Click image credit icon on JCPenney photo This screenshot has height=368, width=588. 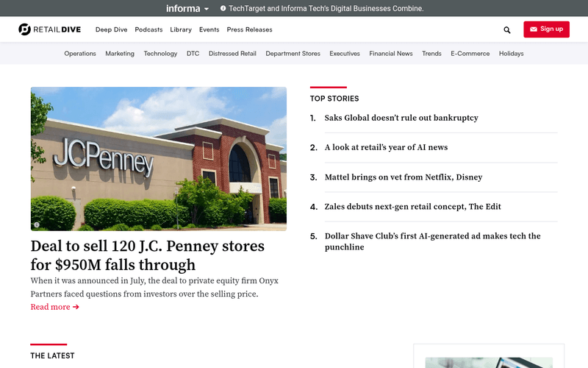click(x=37, y=224)
